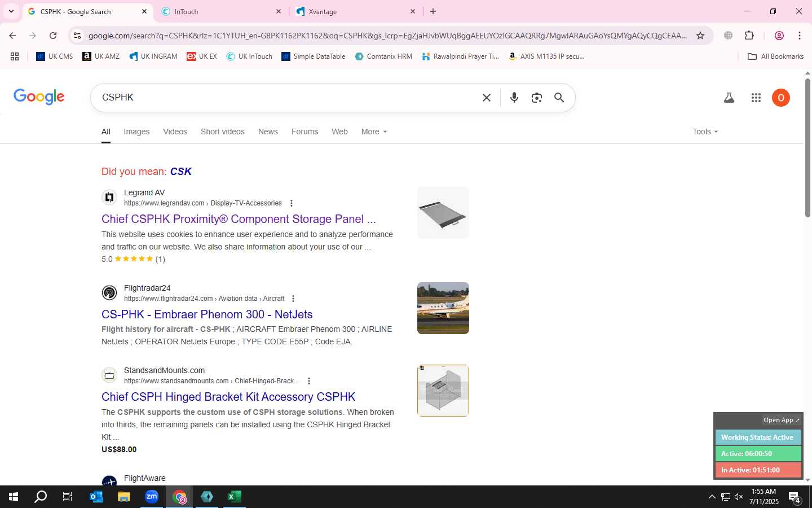Image resolution: width=812 pixels, height=508 pixels.
Task: Start voice search with the microphone icon
Action: tap(514, 98)
